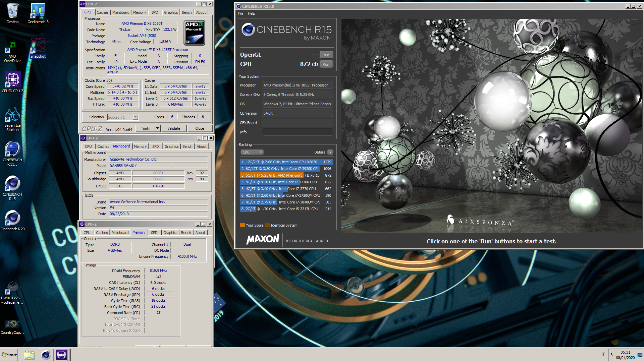
Task: Open Graphics tab in top CPU-Z window
Action: 171,12
